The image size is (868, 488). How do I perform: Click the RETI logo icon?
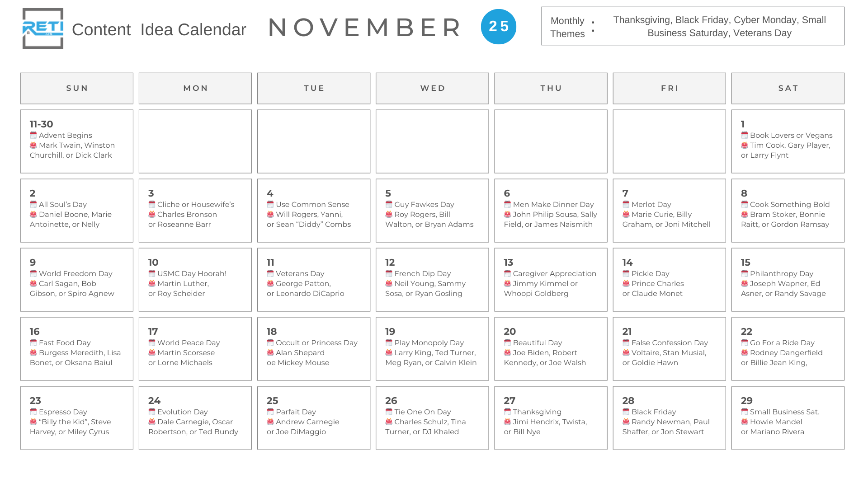coord(43,28)
